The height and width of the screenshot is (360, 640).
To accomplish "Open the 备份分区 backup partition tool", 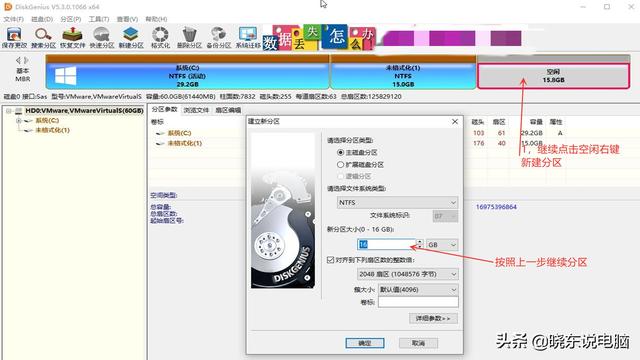I will pyautogui.click(x=219, y=38).
